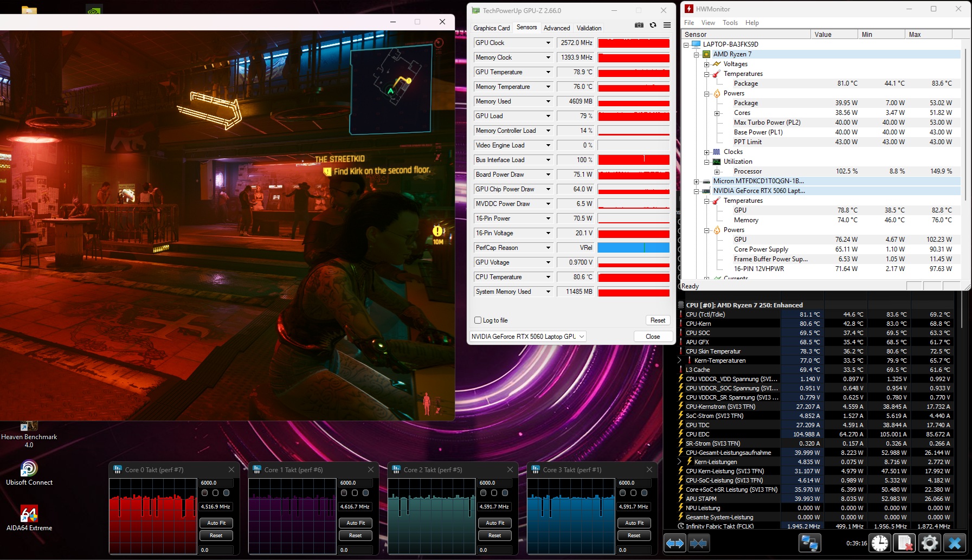The image size is (972, 560).
Task: Toggle the third color box in Core 3 Takt
Action: point(644,493)
